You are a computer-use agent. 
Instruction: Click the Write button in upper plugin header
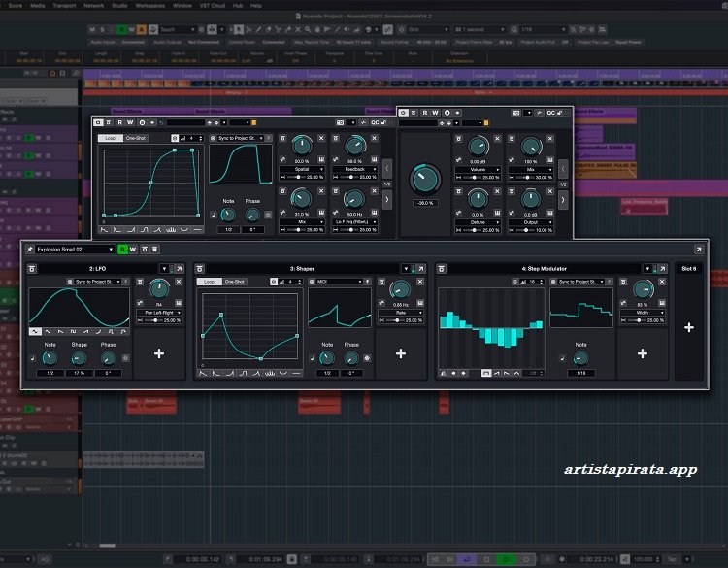point(131,122)
